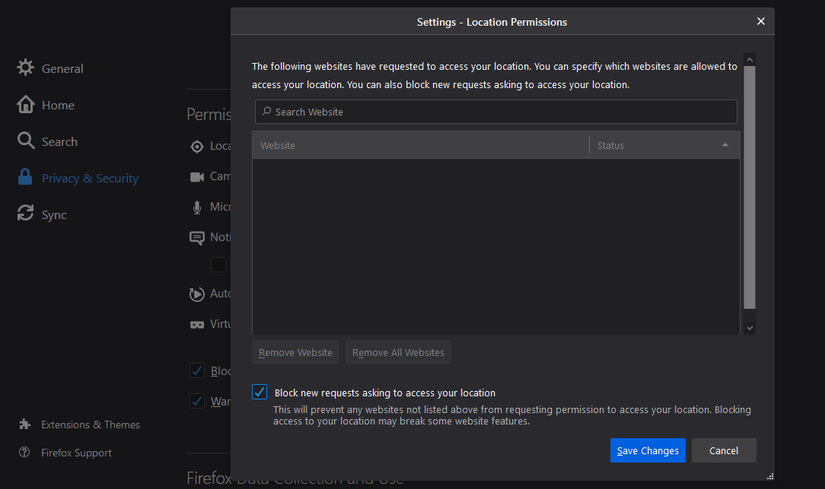Viewport: 825px width, 489px height.
Task: Click into the Search Website input field
Action: pos(496,112)
